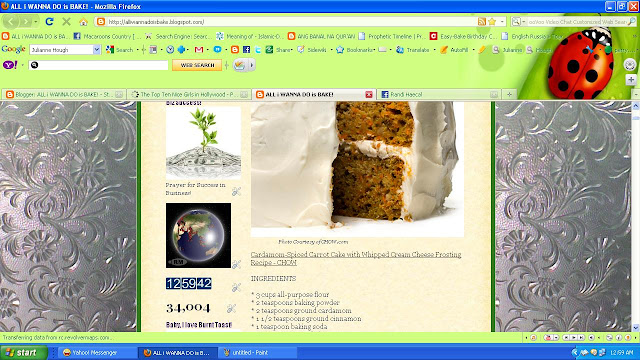Open the Google toolbar search history dropdown
This screenshot has width=640, height=360.
96,49
